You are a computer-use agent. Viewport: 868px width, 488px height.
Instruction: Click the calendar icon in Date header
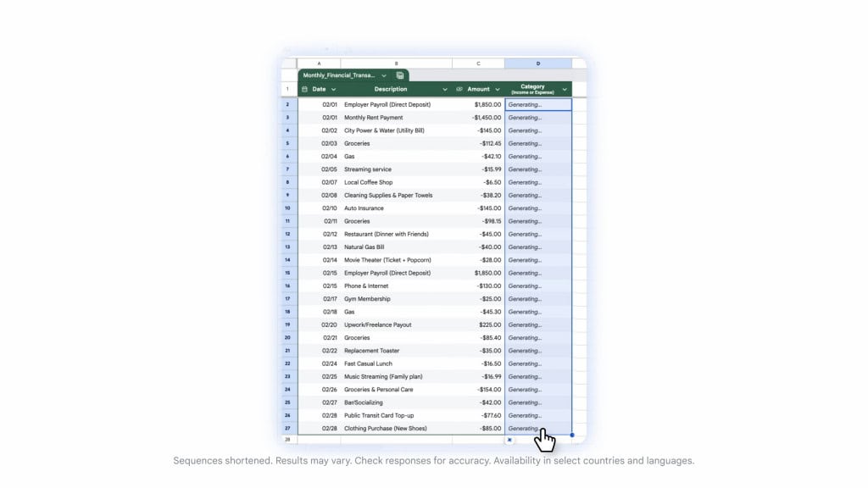point(305,89)
